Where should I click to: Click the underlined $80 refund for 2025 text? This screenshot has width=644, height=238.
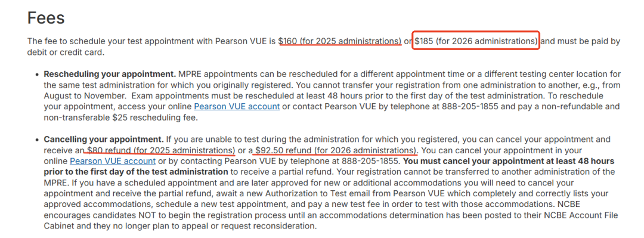coord(161,150)
